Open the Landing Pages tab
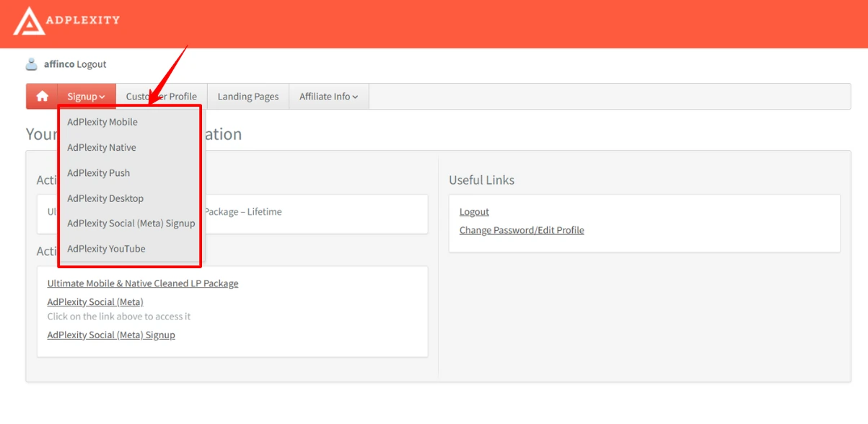868x424 pixels. click(x=248, y=97)
